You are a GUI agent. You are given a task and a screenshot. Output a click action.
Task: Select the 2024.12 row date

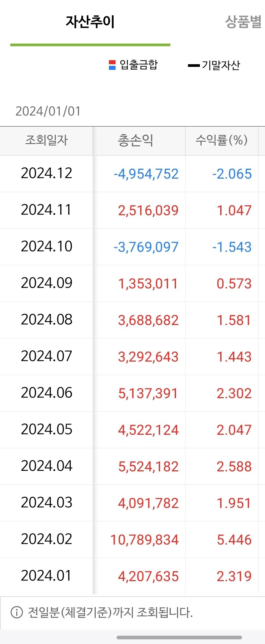coord(46,173)
